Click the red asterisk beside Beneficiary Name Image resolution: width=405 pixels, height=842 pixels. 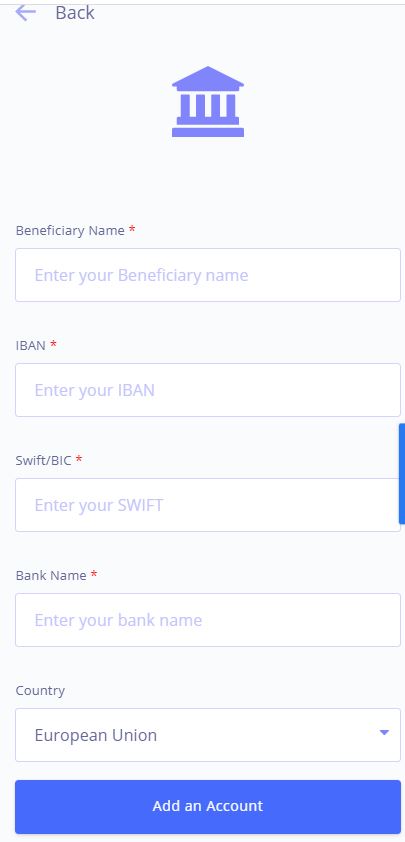[132, 229]
